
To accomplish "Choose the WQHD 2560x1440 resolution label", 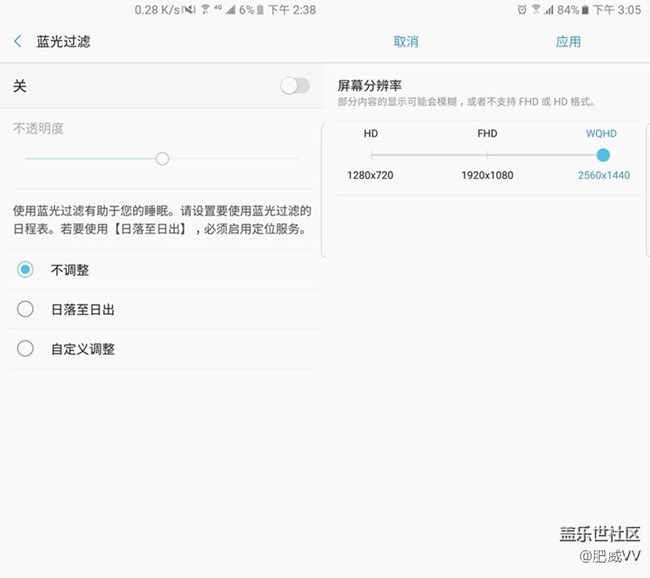I will [603, 175].
